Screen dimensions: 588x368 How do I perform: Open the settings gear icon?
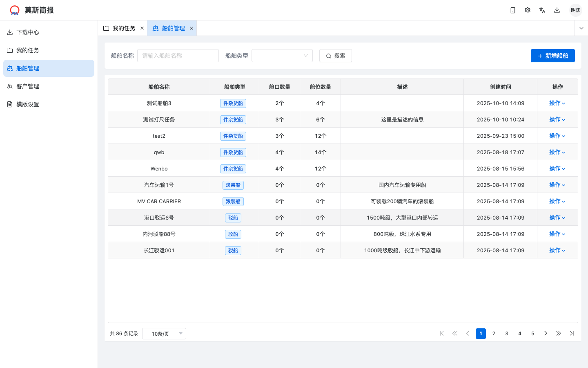tap(528, 10)
